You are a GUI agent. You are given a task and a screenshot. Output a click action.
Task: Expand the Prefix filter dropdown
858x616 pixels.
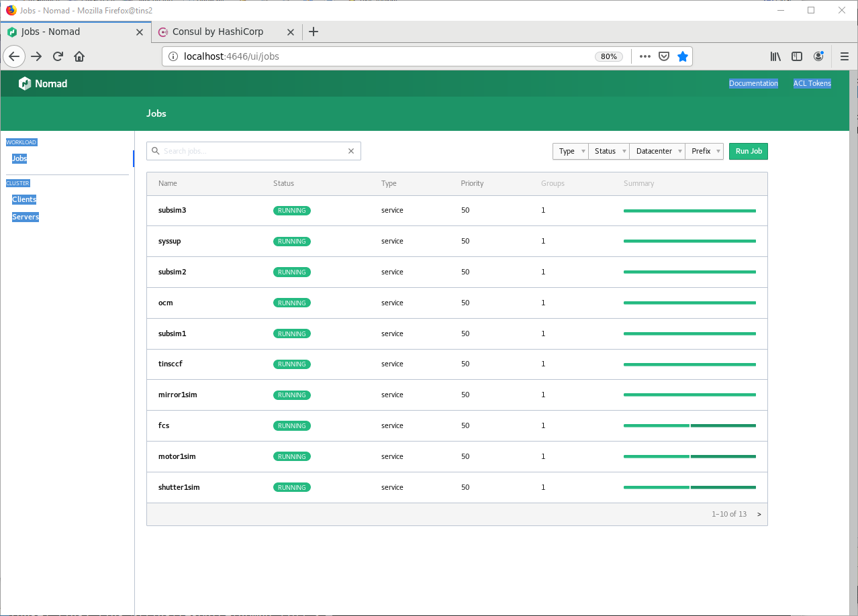point(704,151)
